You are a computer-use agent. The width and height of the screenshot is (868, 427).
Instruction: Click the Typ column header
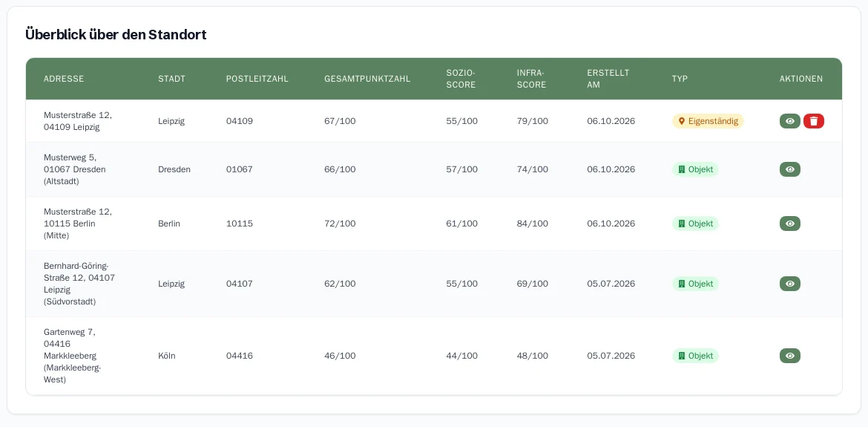pyautogui.click(x=680, y=79)
